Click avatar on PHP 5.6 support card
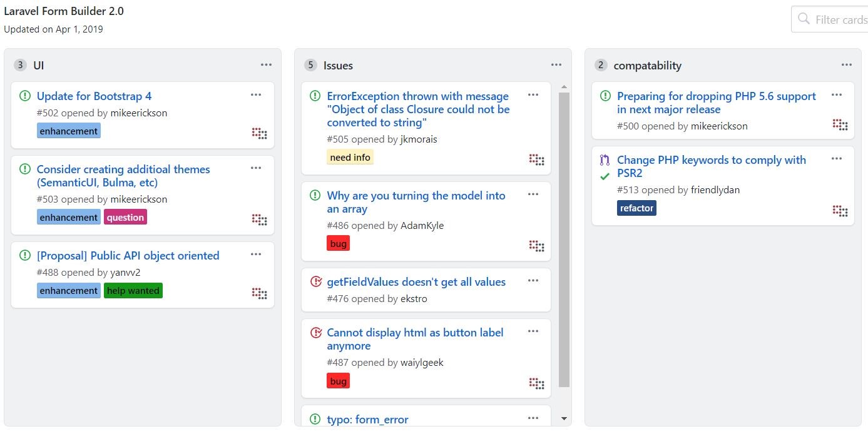The image size is (868, 434). [840, 124]
